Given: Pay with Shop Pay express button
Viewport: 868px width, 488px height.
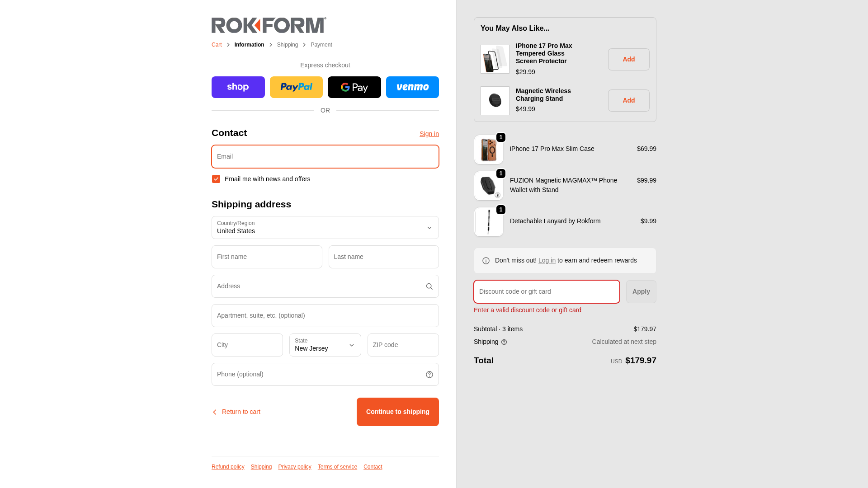Looking at the screenshot, I should tap(238, 87).
